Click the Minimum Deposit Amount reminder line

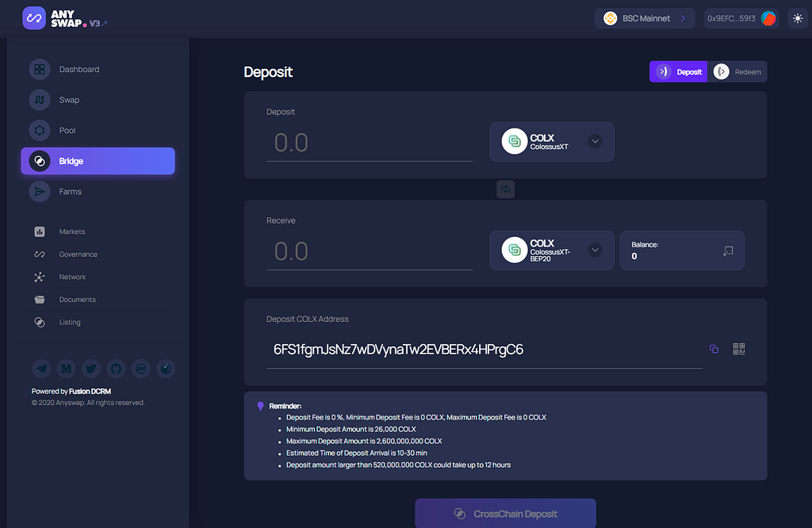[351, 429]
